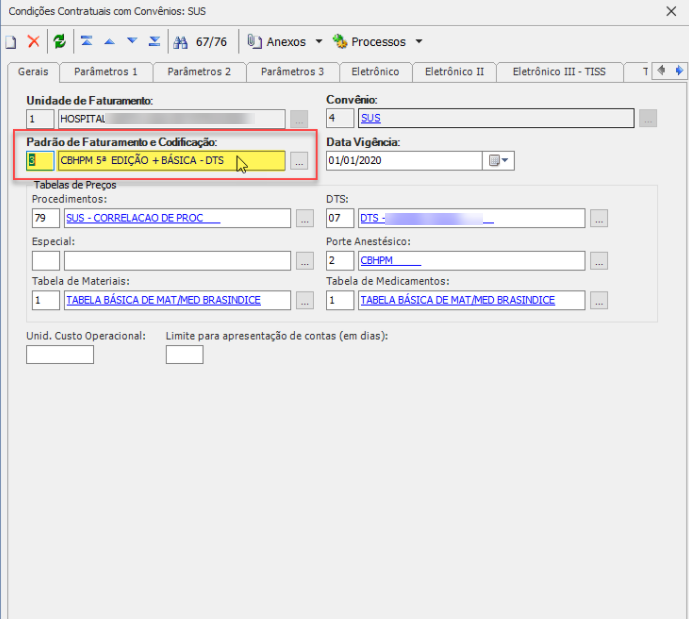The height and width of the screenshot is (619, 689).
Task: Open lookup for Especial table
Action: (305, 261)
